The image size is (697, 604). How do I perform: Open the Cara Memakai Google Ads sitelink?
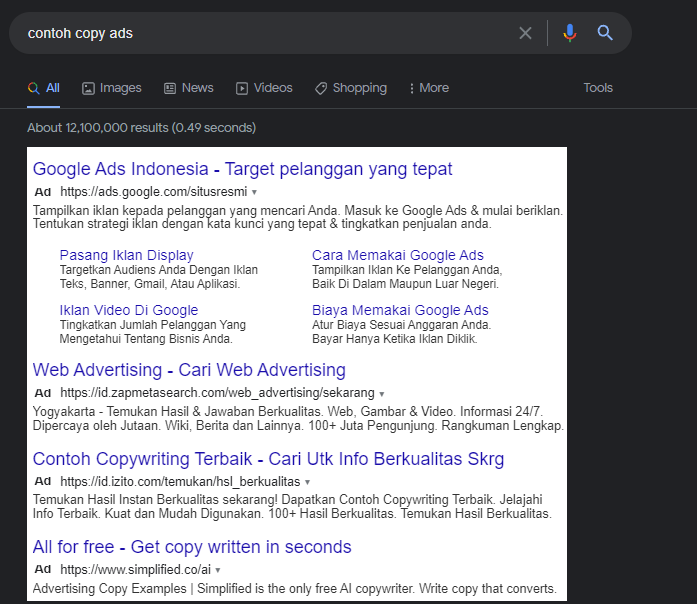398,255
